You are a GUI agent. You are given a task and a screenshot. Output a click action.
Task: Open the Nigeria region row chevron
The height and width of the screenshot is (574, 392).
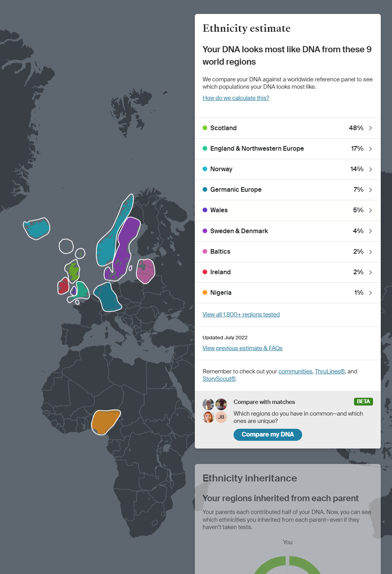(x=370, y=293)
